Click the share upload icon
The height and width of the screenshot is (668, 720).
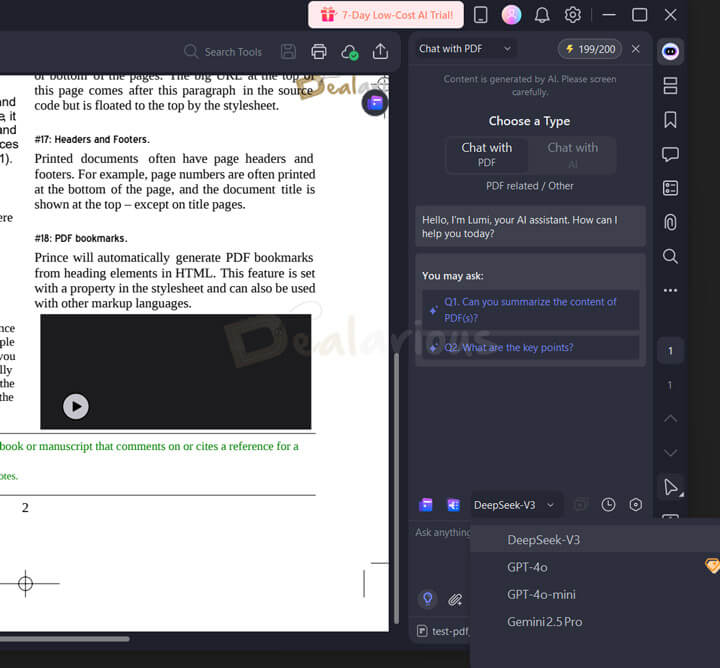(x=380, y=51)
